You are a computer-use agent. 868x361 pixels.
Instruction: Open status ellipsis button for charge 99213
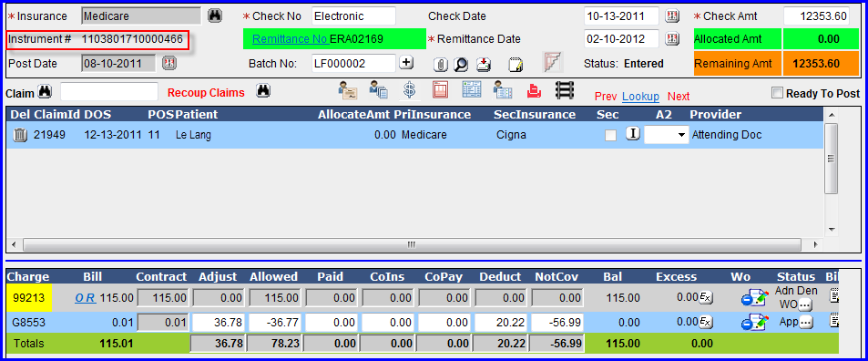805,304
